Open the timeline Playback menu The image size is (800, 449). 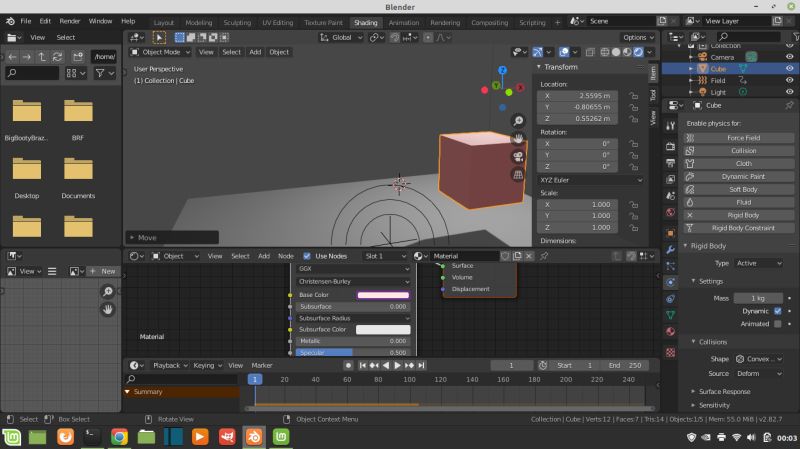[170, 365]
